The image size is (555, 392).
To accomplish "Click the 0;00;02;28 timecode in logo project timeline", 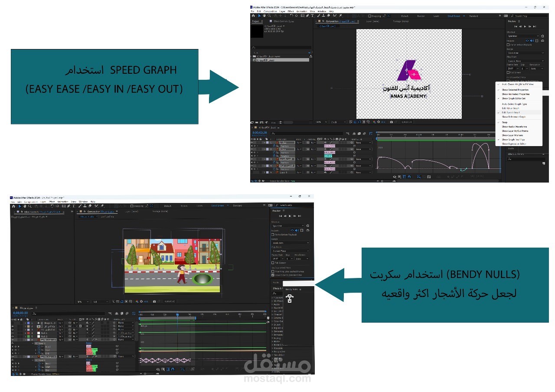I will pyautogui.click(x=260, y=133).
